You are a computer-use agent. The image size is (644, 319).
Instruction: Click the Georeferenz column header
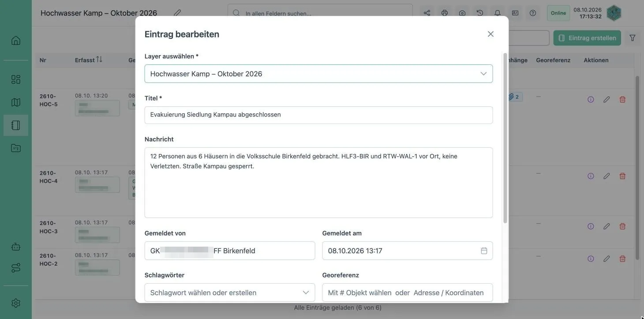(x=553, y=60)
